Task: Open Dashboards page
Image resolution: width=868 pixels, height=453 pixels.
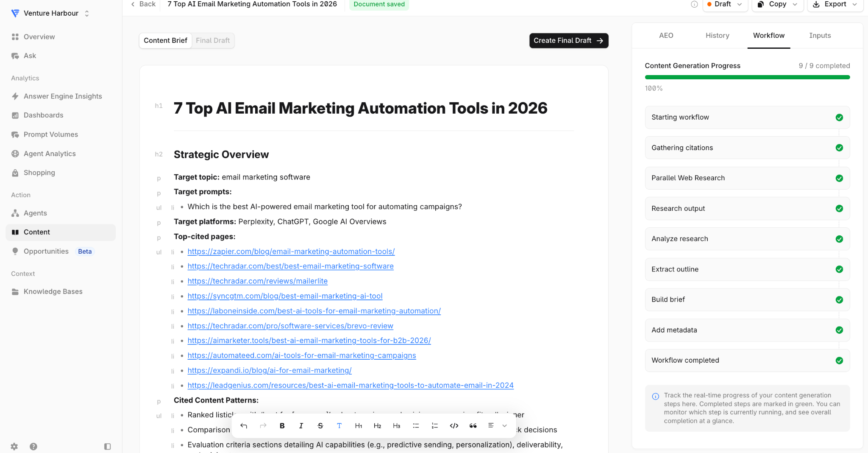Action: coord(61,115)
